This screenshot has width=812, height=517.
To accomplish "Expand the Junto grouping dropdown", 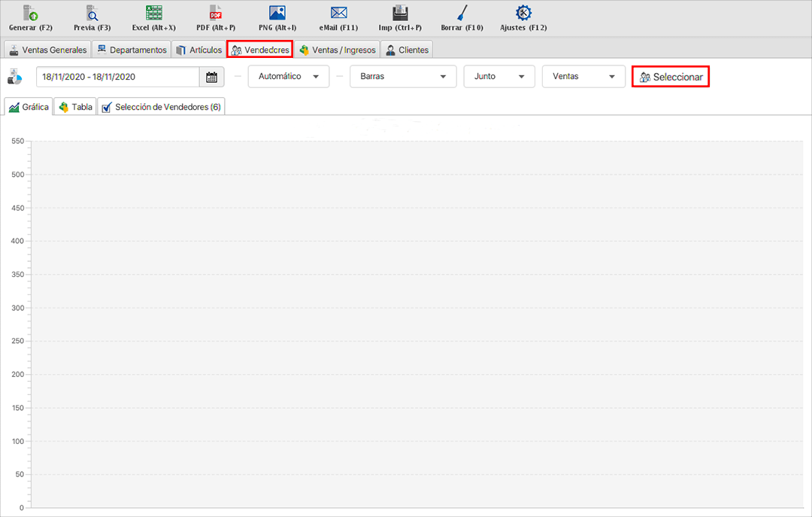I will (x=498, y=77).
